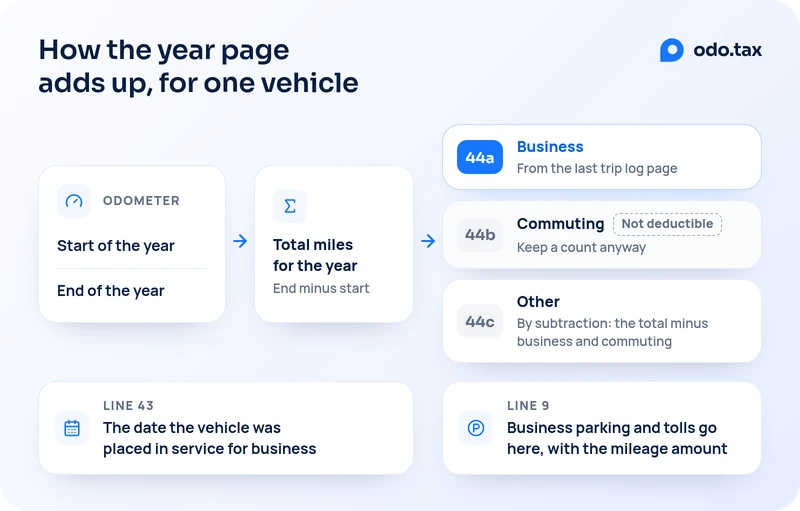Click the odo.tax logo icon
This screenshot has width=800, height=511.
671,50
